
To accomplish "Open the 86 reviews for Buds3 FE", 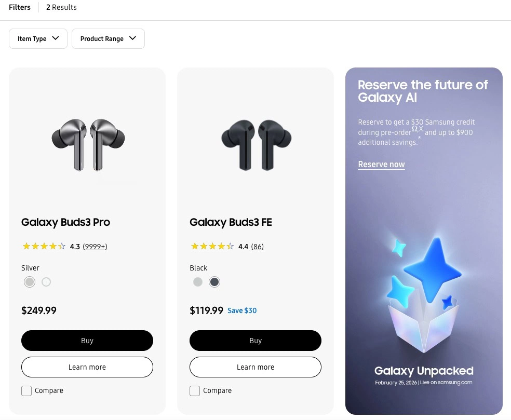I will 257,247.
